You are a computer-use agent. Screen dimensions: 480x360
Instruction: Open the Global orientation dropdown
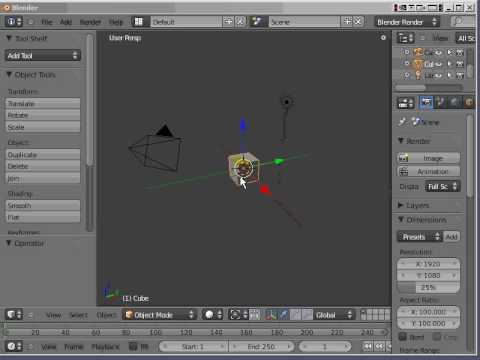(333, 315)
